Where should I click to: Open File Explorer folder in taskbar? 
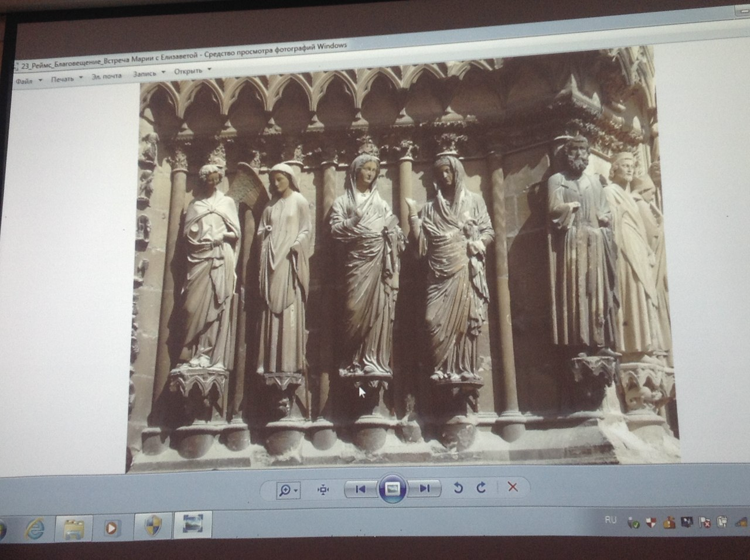coord(74,528)
